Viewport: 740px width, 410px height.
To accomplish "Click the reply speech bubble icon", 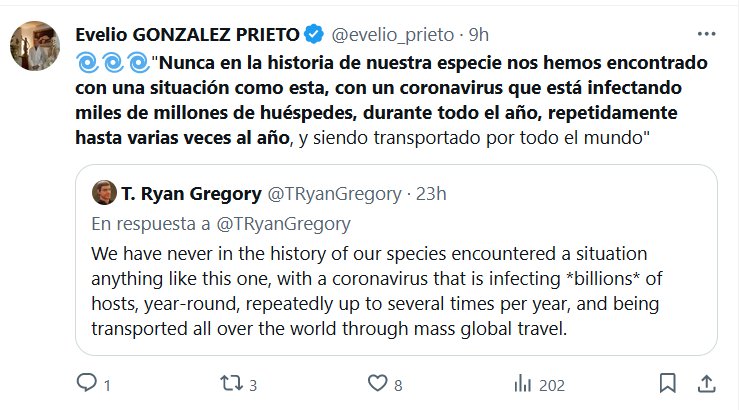I will pyautogui.click(x=87, y=383).
